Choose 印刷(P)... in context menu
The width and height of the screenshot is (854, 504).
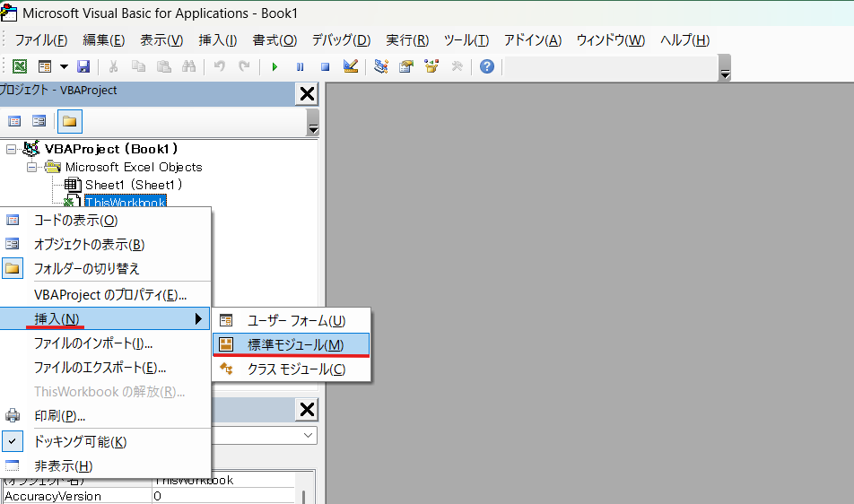pyautogui.click(x=105, y=416)
